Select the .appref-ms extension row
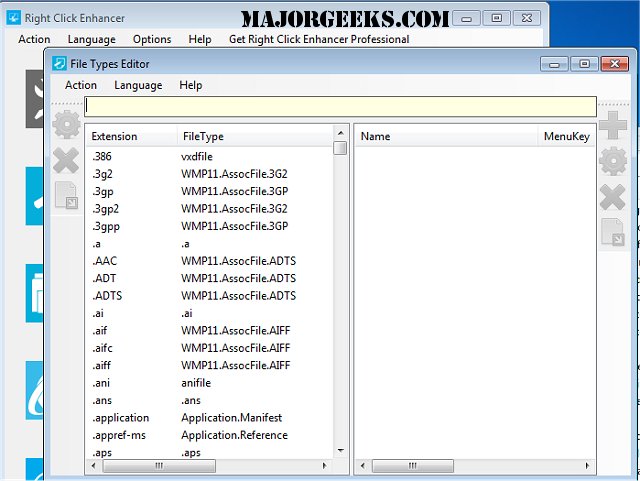The height and width of the screenshot is (481, 640). tap(210, 435)
